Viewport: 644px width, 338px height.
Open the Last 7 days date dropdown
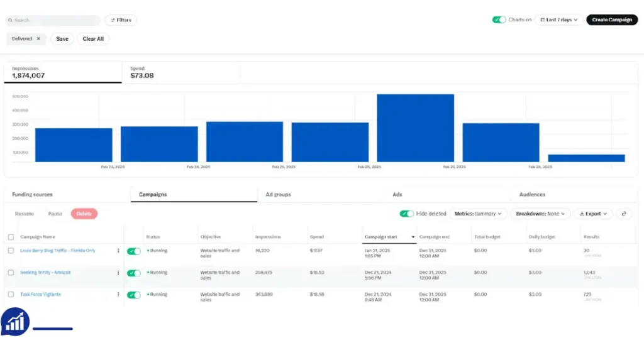[559, 19]
